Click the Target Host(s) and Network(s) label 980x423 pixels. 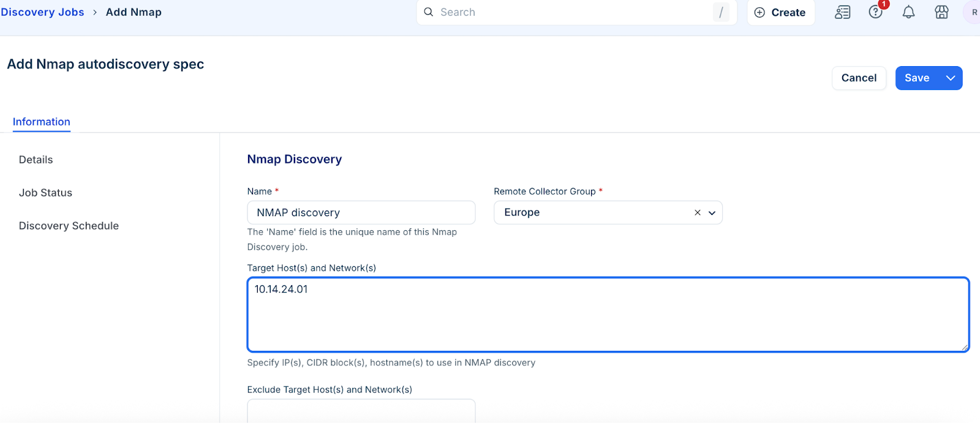pos(312,268)
